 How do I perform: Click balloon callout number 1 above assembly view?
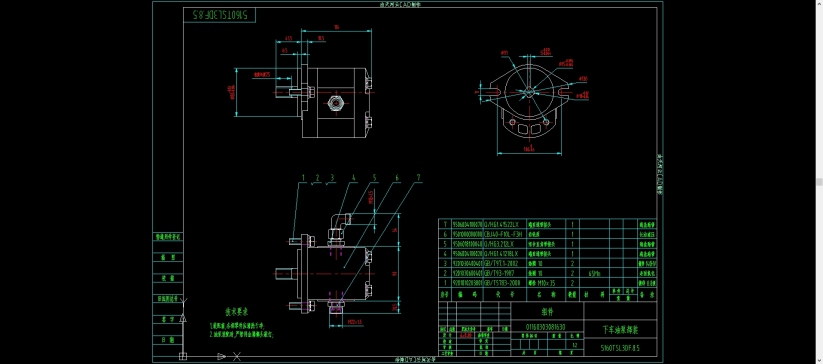click(x=303, y=178)
